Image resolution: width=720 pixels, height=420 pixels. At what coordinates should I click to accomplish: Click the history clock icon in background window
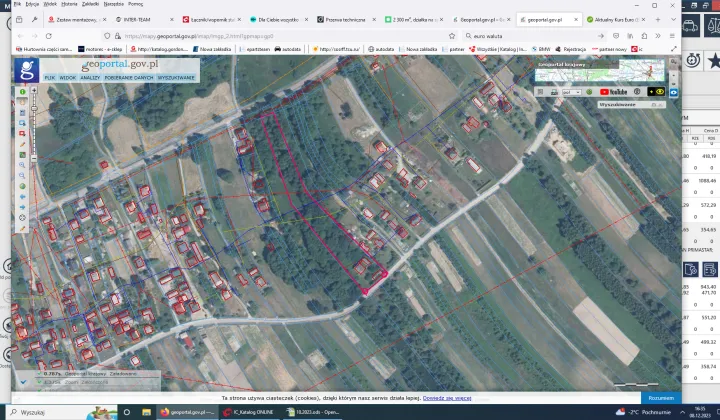click(692, 60)
